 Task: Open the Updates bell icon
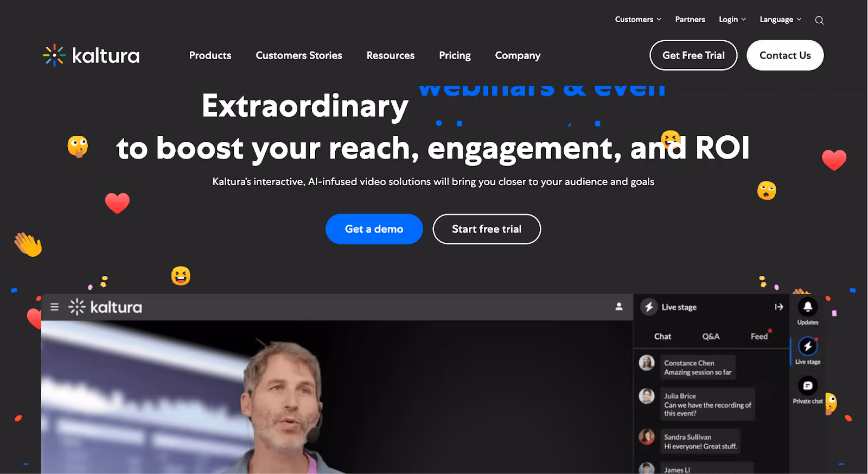[808, 307]
